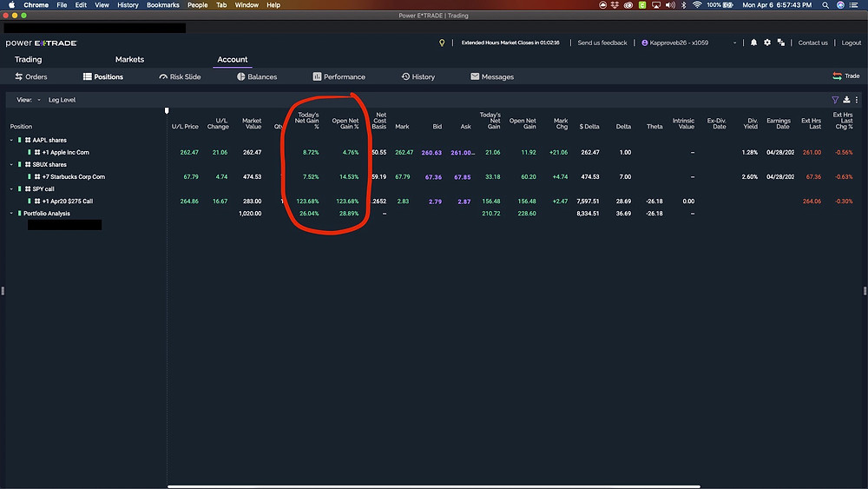Click the grid icon beside +1 Apr20 $275 Call
The height and width of the screenshot is (489, 868).
click(x=37, y=201)
